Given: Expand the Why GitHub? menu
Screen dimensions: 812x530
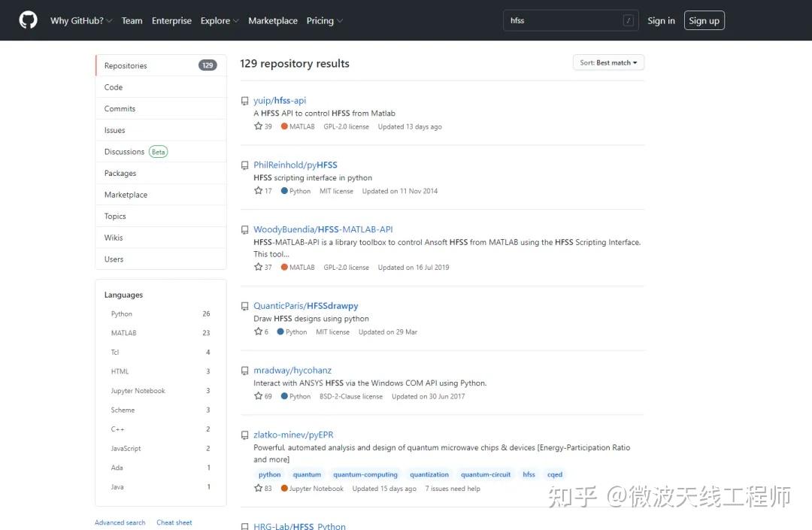Looking at the screenshot, I should pyautogui.click(x=81, y=21).
